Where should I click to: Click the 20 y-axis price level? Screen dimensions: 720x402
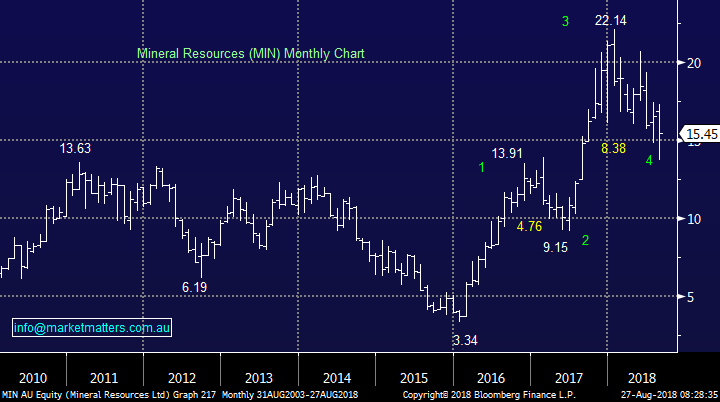point(694,63)
